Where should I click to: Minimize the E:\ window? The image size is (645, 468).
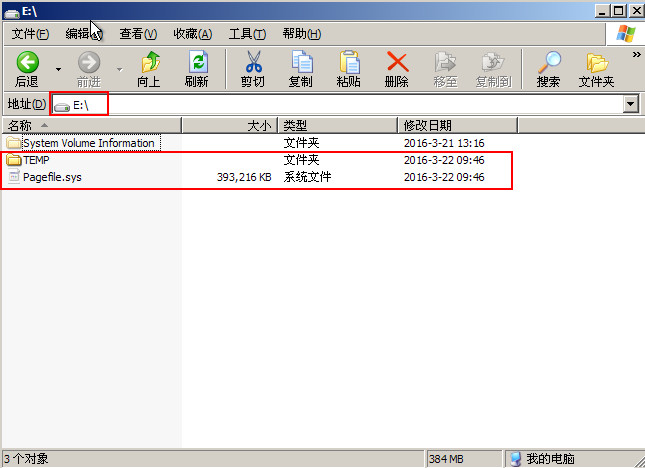(602, 10)
